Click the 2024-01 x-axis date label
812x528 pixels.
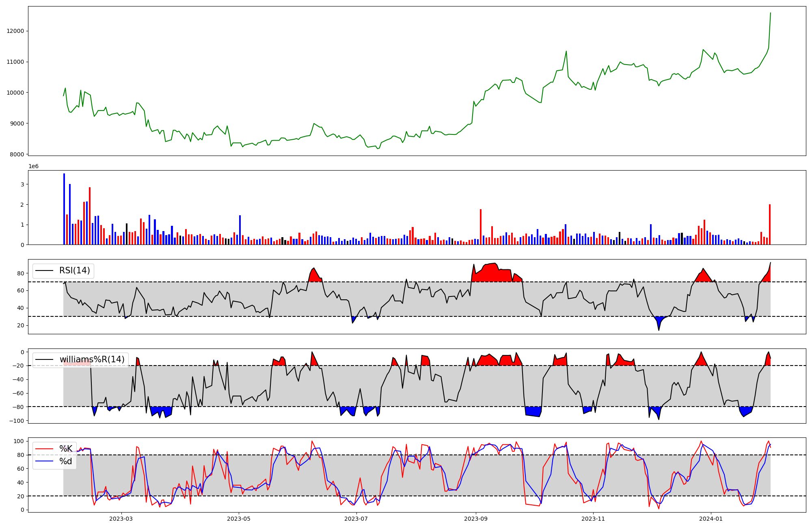click(711, 519)
